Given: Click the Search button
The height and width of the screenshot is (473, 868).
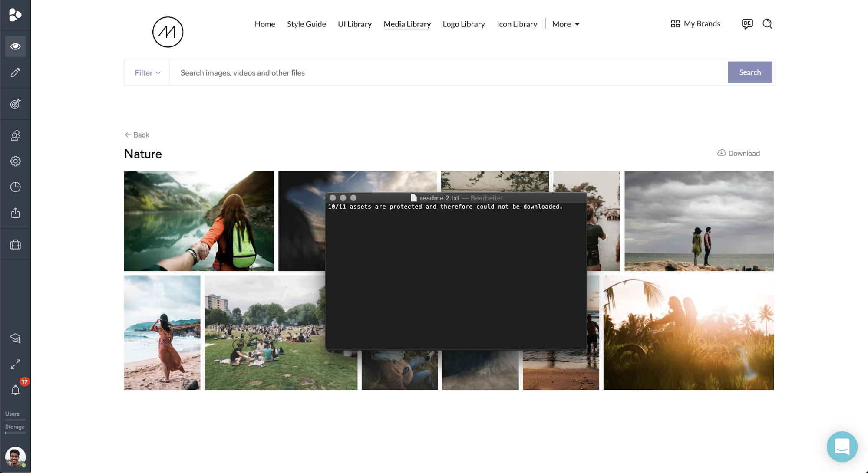Looking at the screenshot, I should tap(749, 72).
